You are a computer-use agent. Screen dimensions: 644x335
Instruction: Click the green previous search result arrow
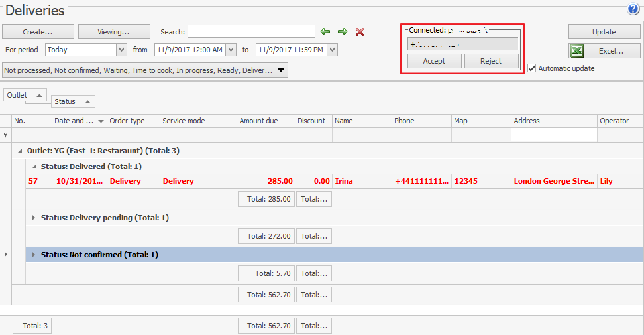point(325,32)
